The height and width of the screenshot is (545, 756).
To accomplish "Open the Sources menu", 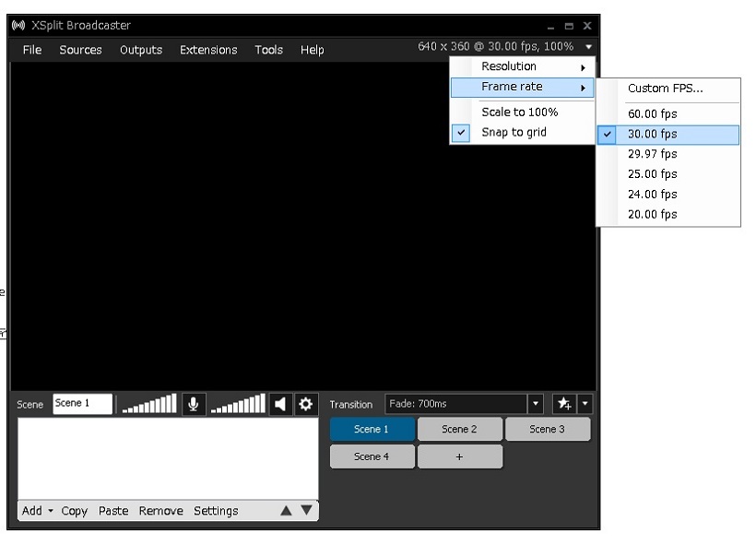I will click(80, 50).
